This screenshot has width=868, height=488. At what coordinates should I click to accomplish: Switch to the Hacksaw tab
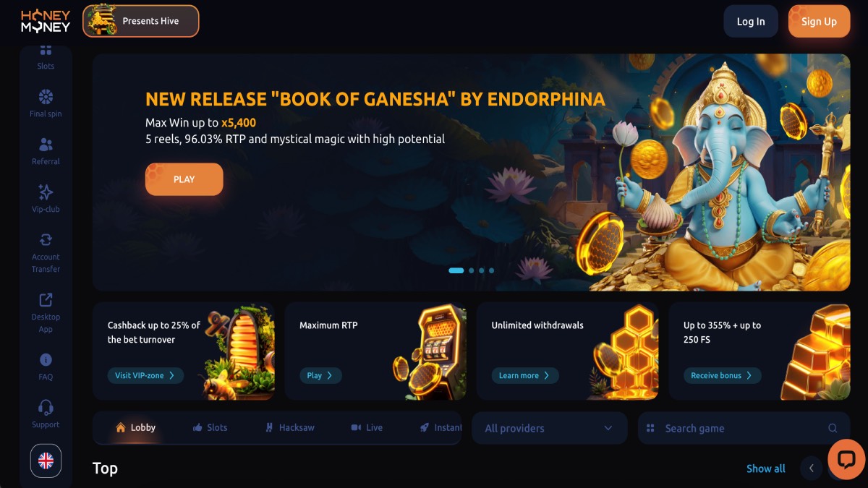coord(289,427)
